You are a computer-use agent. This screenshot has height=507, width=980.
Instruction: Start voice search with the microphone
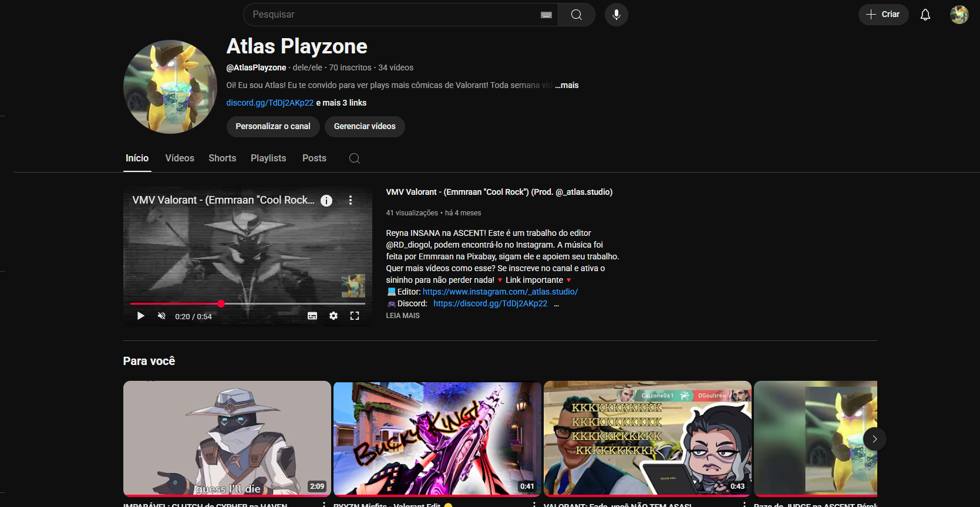[x=617, y=15]
